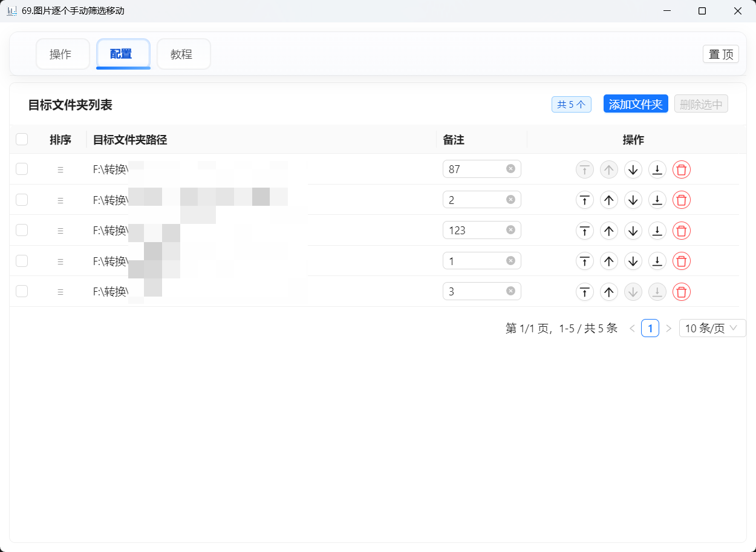This screenshot has width=756, height=552.
Task: Move the remark 2 row to top
Action: coord(584,200)
